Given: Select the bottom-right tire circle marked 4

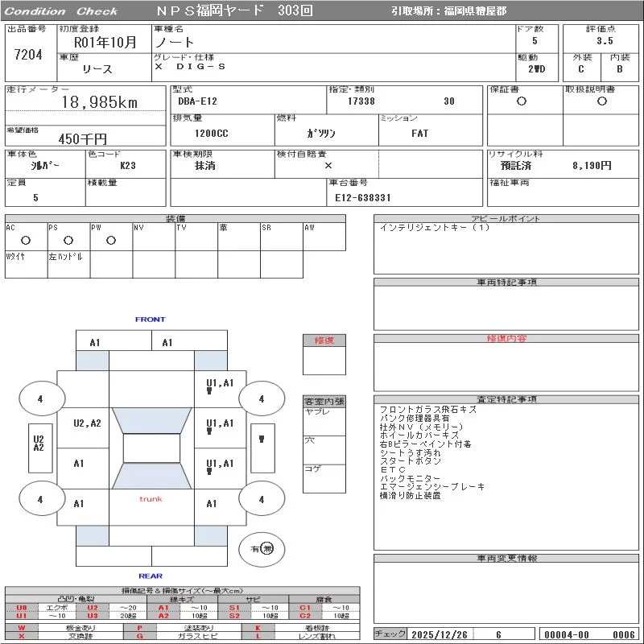Looking at the screenshot, I should point(261,499).
